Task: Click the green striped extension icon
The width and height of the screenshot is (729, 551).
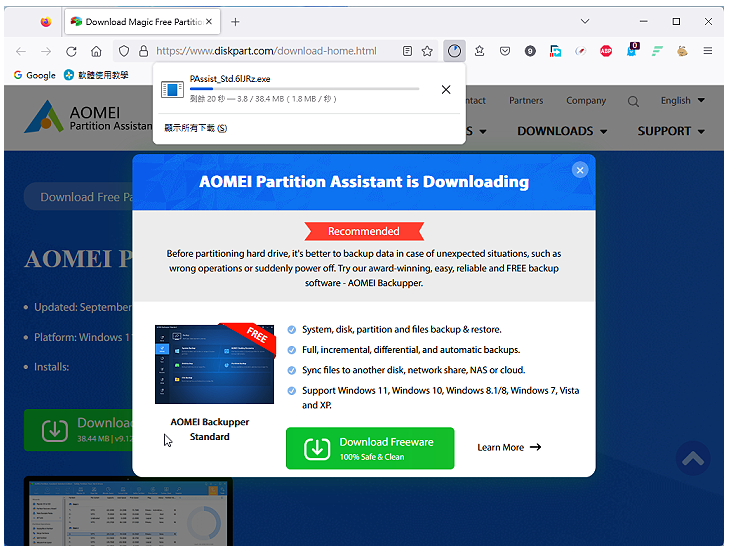Action: point(657,51)
